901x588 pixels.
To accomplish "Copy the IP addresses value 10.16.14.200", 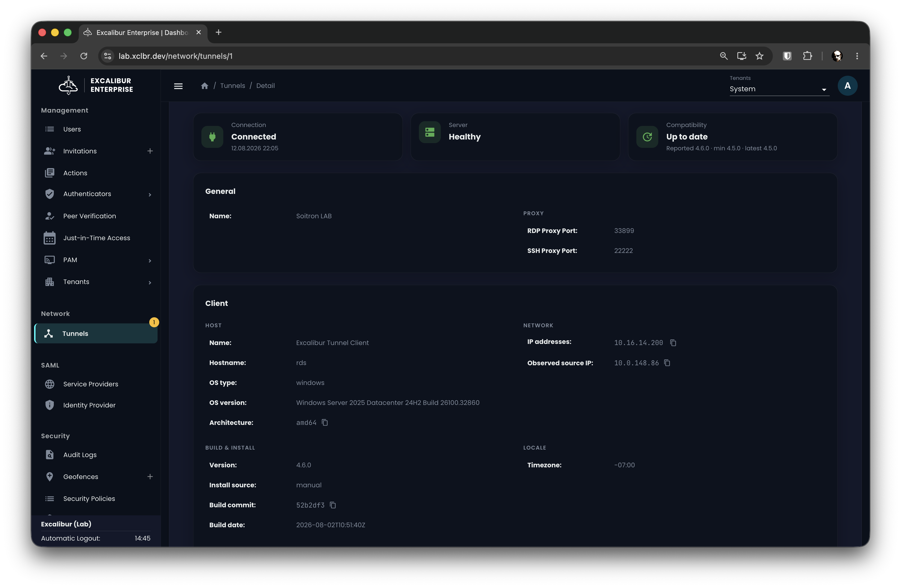I will (x=673, y=343).
